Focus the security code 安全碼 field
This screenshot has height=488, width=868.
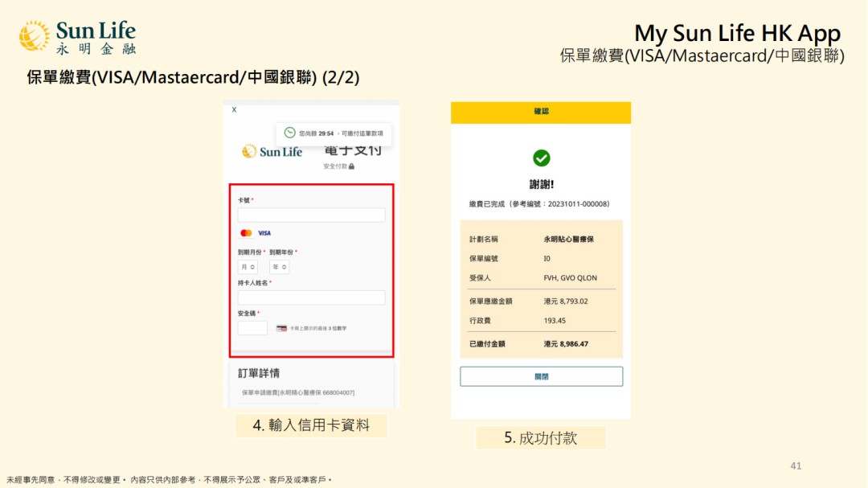[x=252, y=328]
